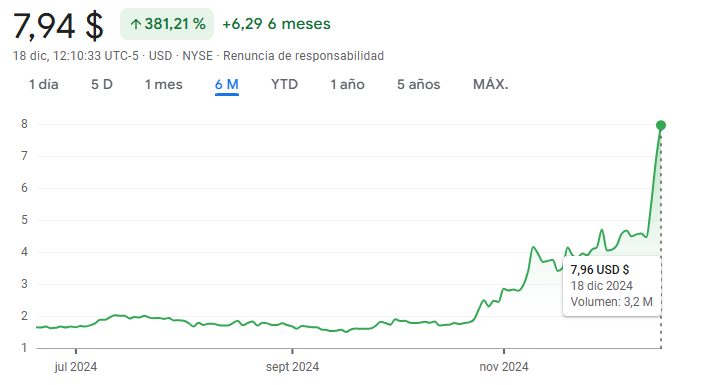701x385 pixels.
Task: Click the +6,29 6 meses change text
Action: (276, 24)
